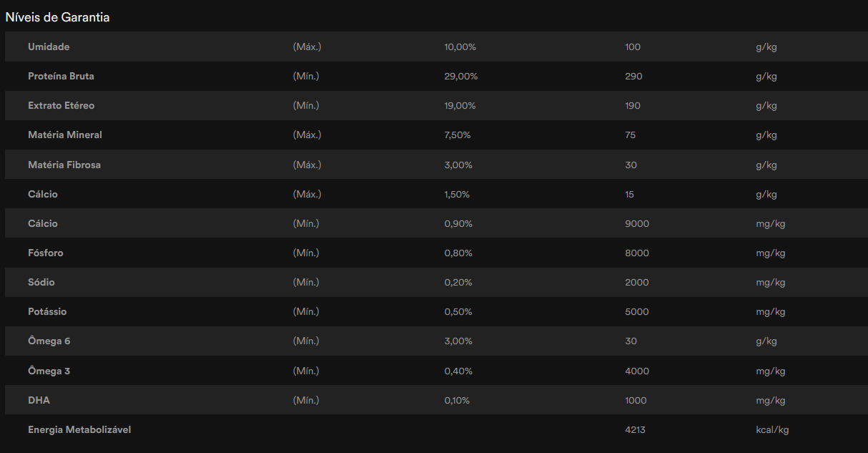Click the 4213 energy value
Screen dimensions: 868x453
[635, 429]
